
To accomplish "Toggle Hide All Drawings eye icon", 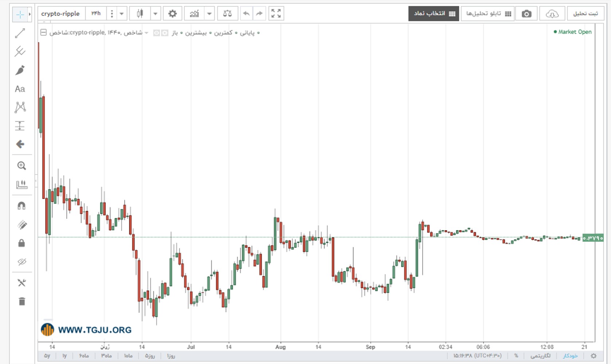I will tap(21, 262).
